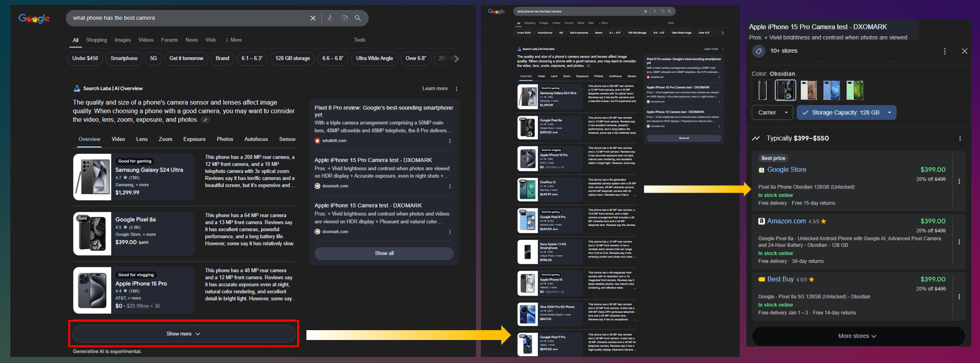This screenshot has width=980, height=363.
Task: Open three-dot menu for the iPhone 15 Pro DXOMARK result, left page
Action: pos(450,186)
